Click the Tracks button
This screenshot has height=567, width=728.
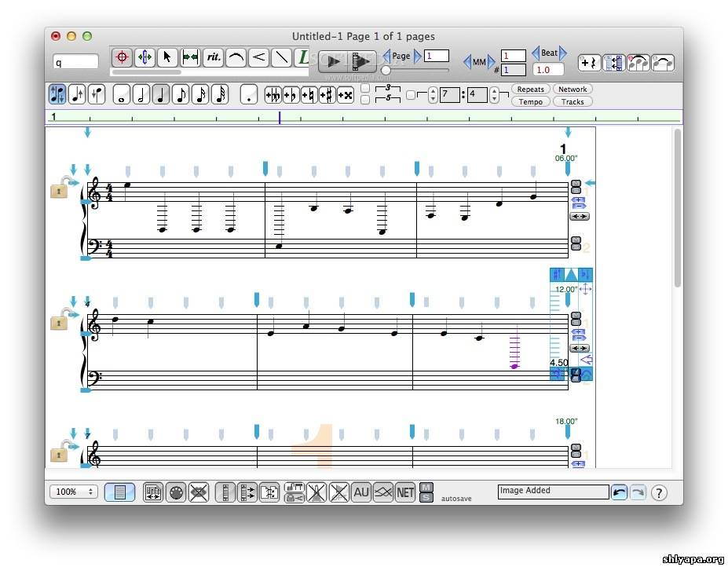pyautogui.click(x=573, y=101)
